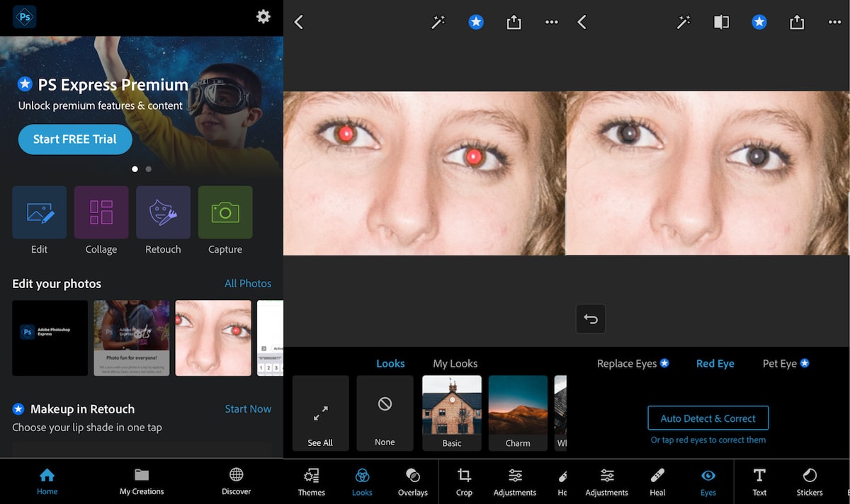The width and height of the screenshot is (850, 504).
Task: Select the Retouch tile
Action: point(163,212)
